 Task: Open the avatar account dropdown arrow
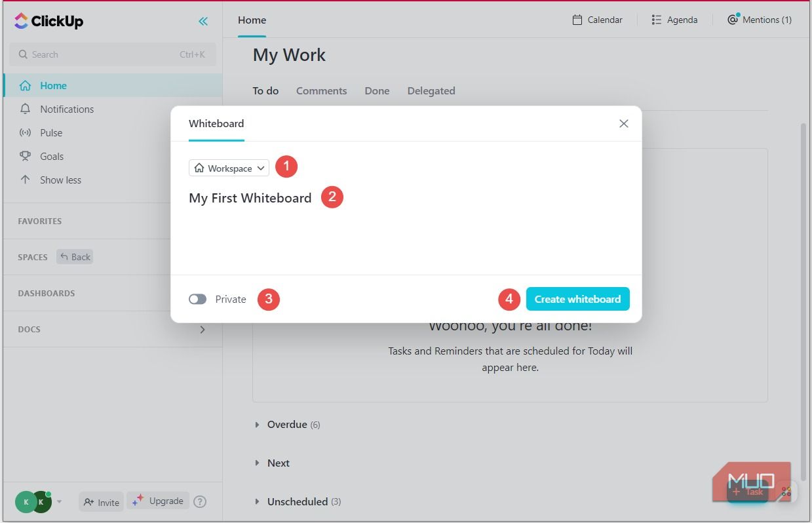[x=59, y=502]
